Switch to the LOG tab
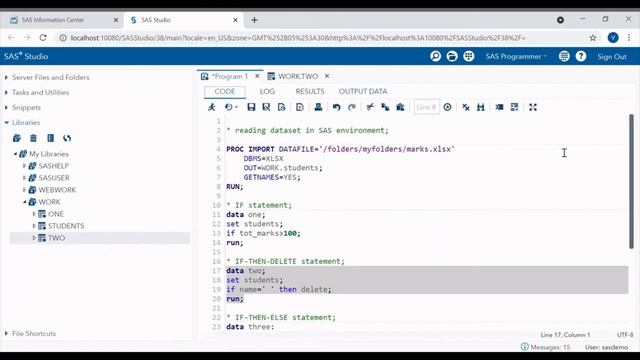 tap(267, 91)
